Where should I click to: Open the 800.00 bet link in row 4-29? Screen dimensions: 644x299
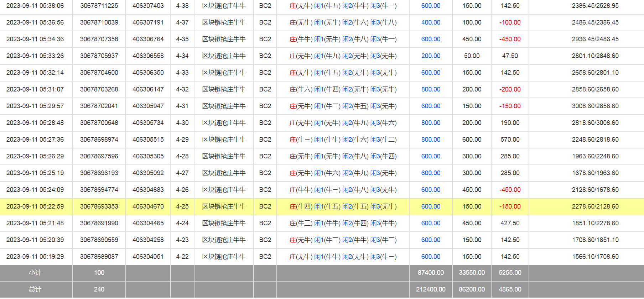point(431,140)
